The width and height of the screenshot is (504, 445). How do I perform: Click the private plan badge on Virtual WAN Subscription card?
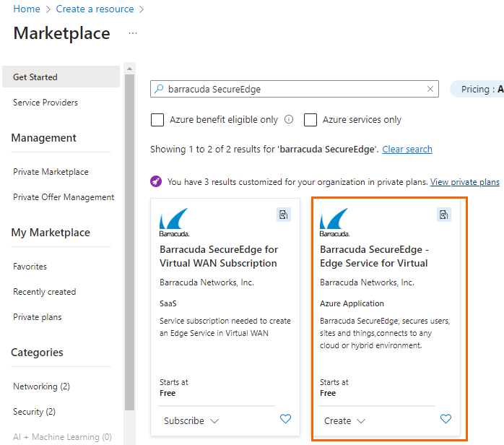pyautogui.click(x=284, y=215)
